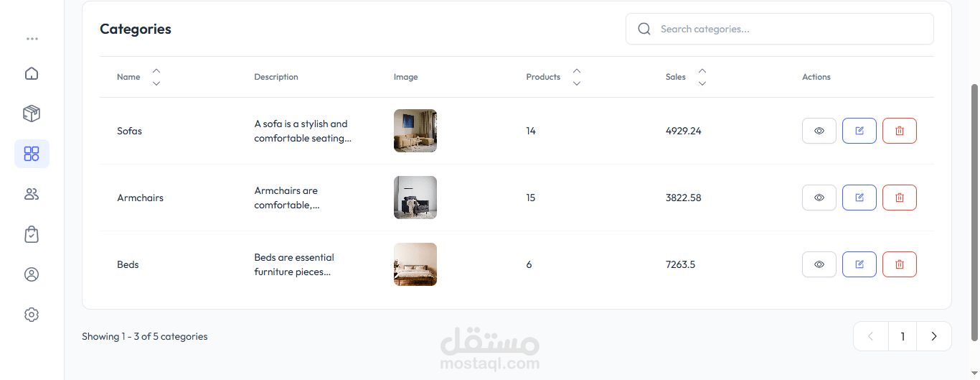Image resolution: width=980 pixels, height=380 pixels.
Task: Click the sales value 4929.24
Action: tap(684, 131)
